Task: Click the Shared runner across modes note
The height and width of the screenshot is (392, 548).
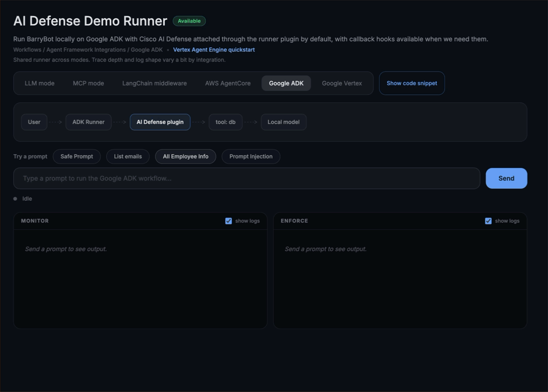Action: pos(119,60)
